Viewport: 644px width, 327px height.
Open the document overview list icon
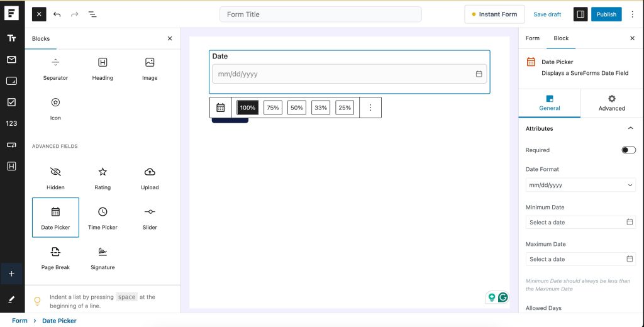[x=92, y=14]
